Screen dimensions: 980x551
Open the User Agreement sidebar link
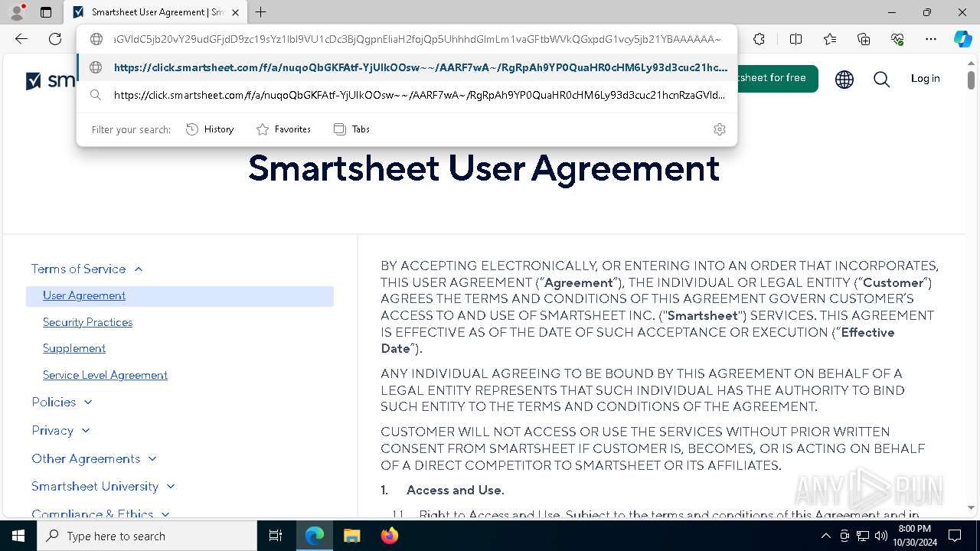(x=84, y=295)
